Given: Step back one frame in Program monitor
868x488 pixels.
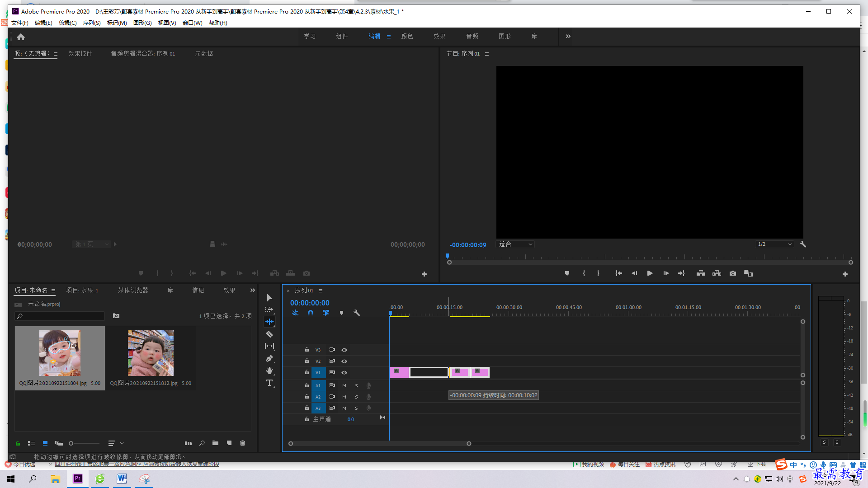Looking at the screenshot, I should [634, 273].
